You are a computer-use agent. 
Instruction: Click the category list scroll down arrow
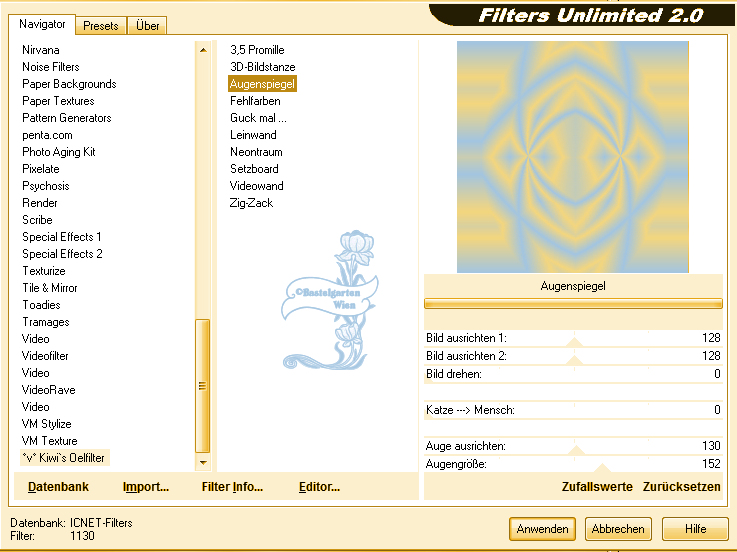[x=203, y=463]
